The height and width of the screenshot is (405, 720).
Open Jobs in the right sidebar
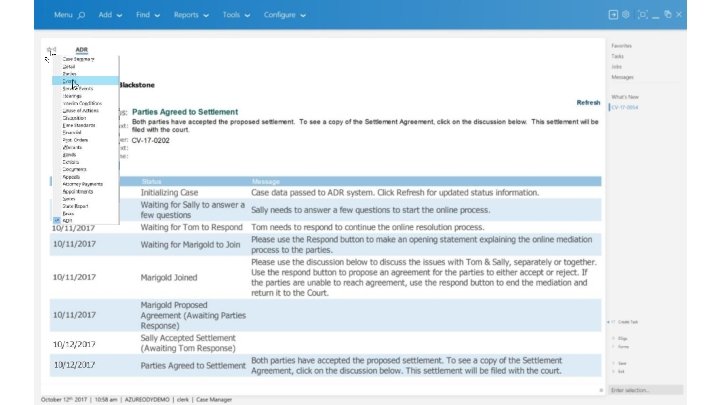616,67
